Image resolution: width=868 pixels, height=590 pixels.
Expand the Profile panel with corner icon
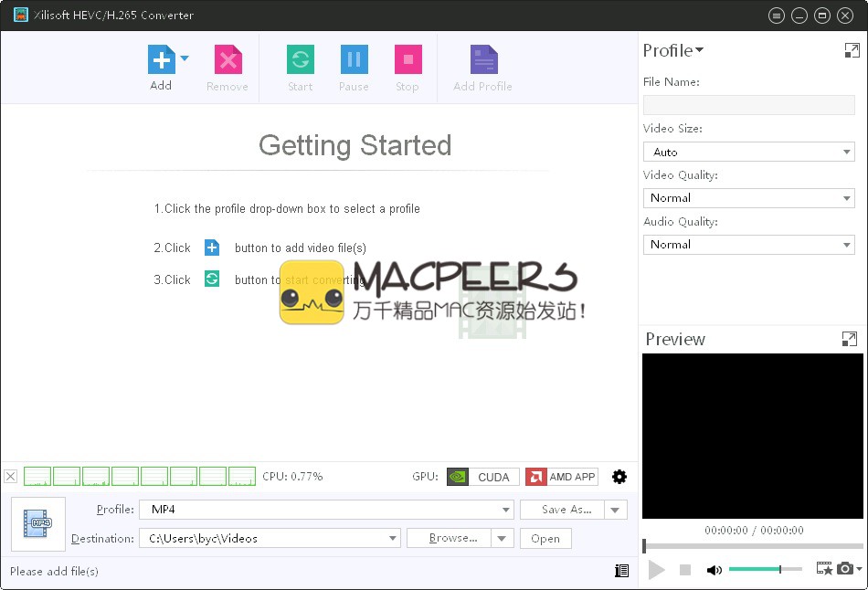click(852, 50)
